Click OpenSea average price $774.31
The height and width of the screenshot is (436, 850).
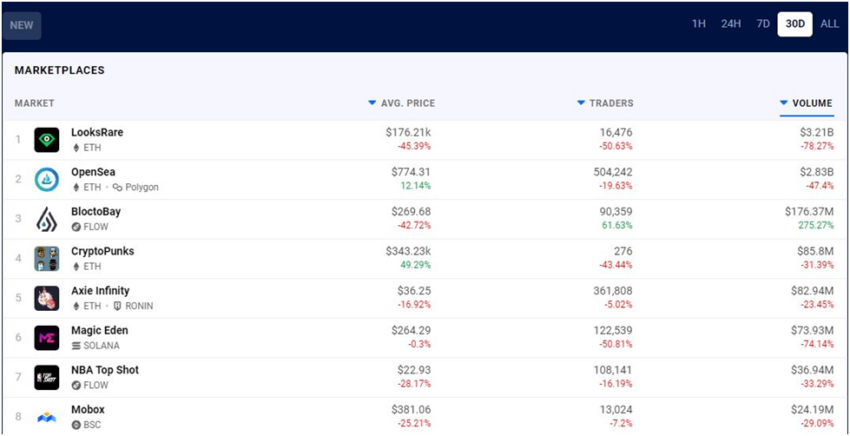[x=411, y=172]
